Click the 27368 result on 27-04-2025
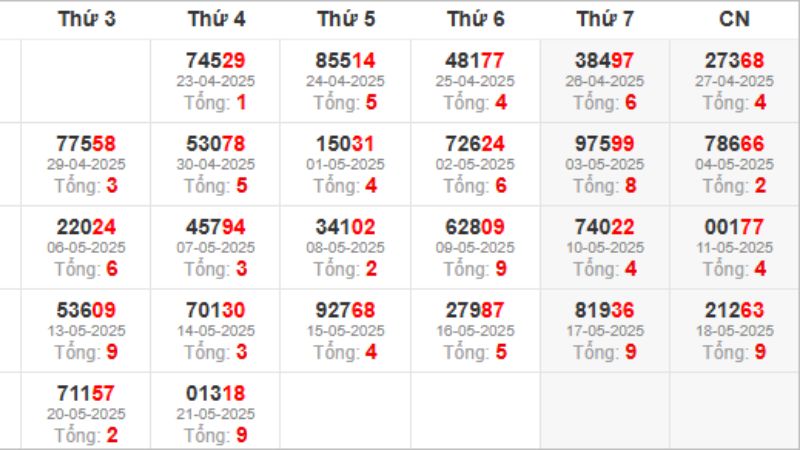This screenshot has height=450, width=800. pos(734,61)
